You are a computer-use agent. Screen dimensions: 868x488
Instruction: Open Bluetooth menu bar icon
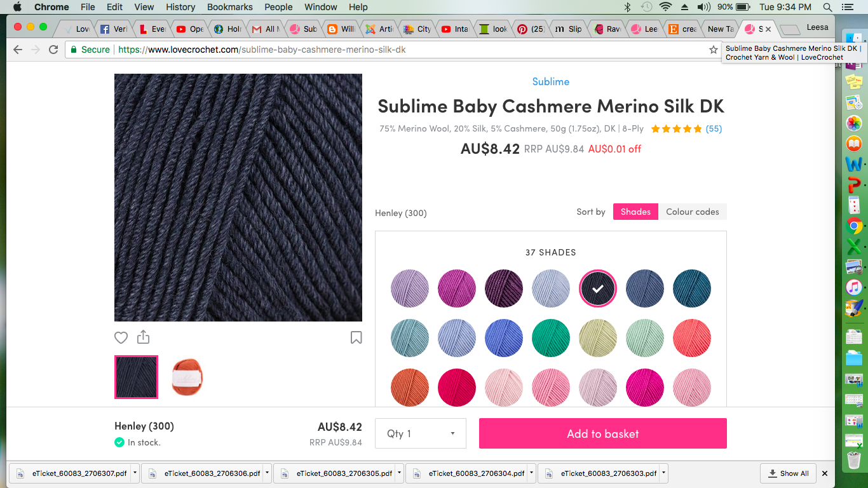[627, 7]
